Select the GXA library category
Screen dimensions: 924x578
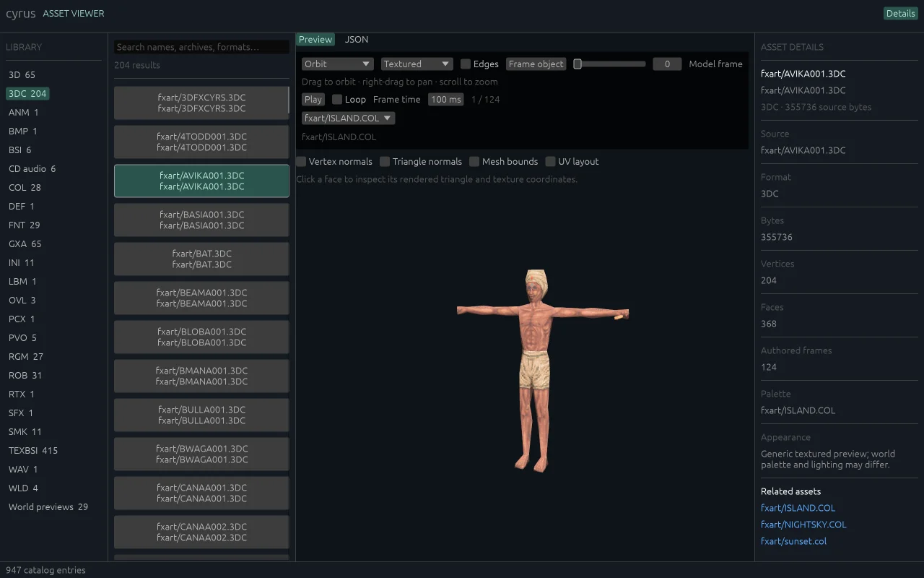pos(25,243)
